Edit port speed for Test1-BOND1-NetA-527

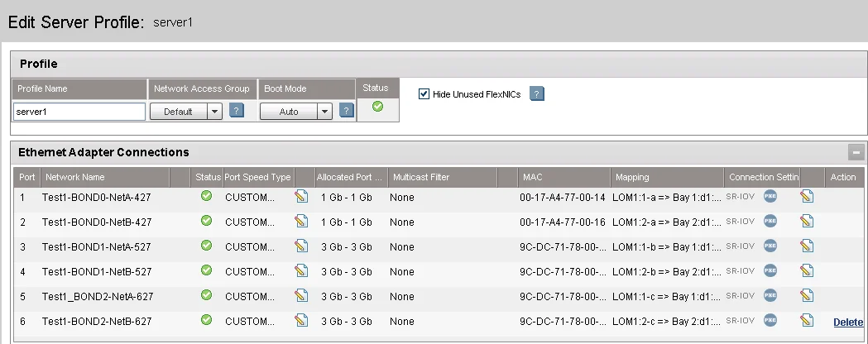click(301, 246)
